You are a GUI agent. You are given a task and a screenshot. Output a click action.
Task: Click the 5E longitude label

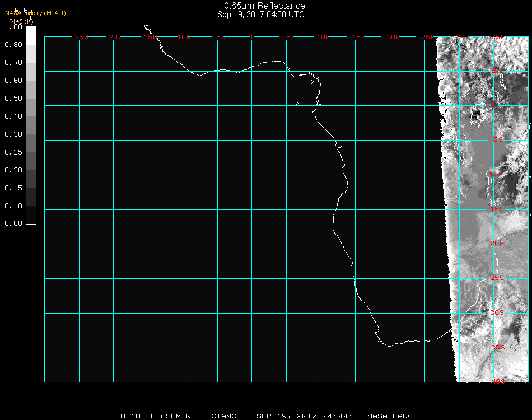pos(291,37)
